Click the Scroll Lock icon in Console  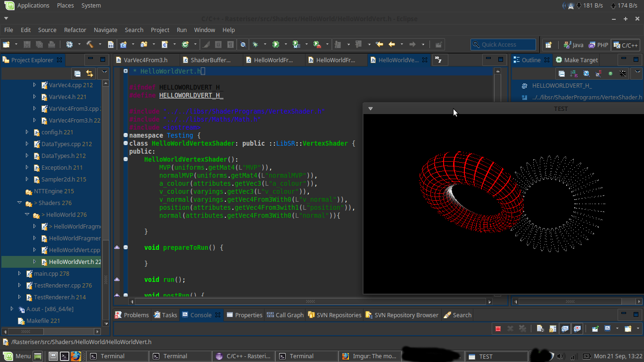[553, 329]
